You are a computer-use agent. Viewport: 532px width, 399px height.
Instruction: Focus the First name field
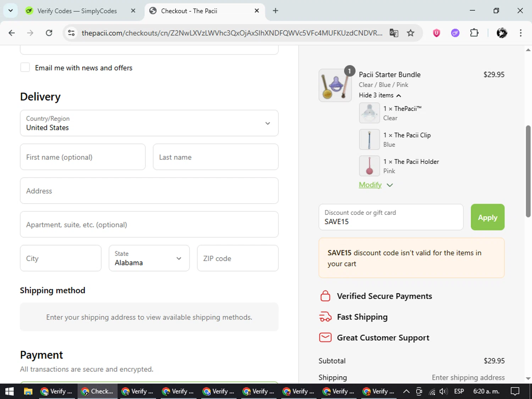click(83, 157)
